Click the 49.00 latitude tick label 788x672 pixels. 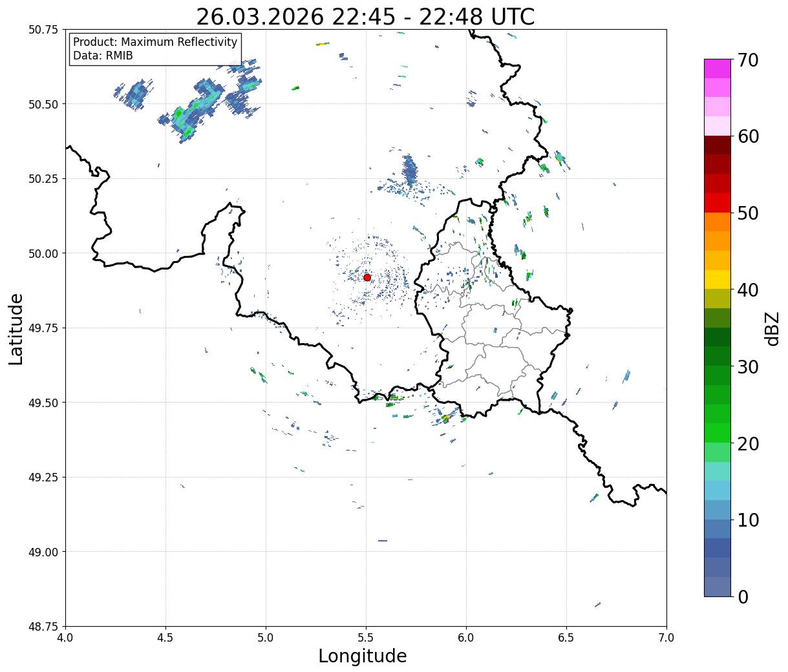point(43,552)
